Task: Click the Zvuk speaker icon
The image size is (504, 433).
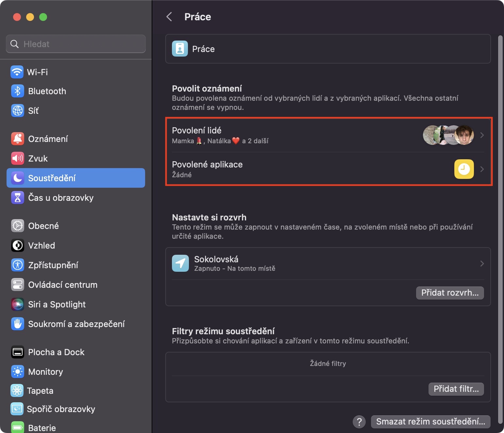Action: [18, 159]
